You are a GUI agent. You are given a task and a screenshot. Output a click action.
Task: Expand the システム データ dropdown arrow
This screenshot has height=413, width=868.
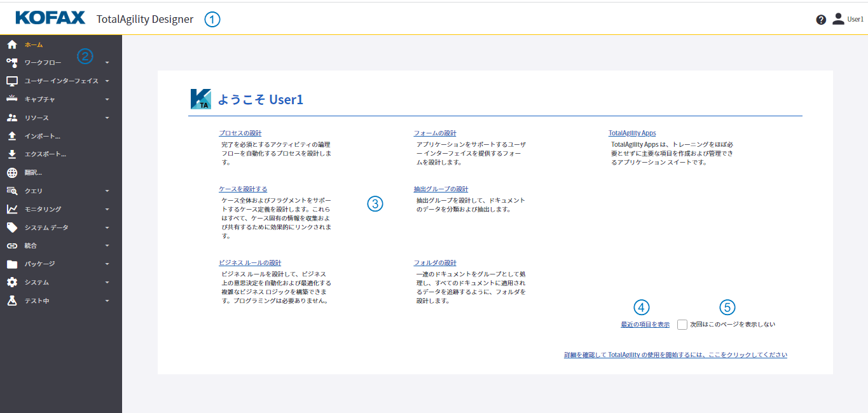point(107,227)
